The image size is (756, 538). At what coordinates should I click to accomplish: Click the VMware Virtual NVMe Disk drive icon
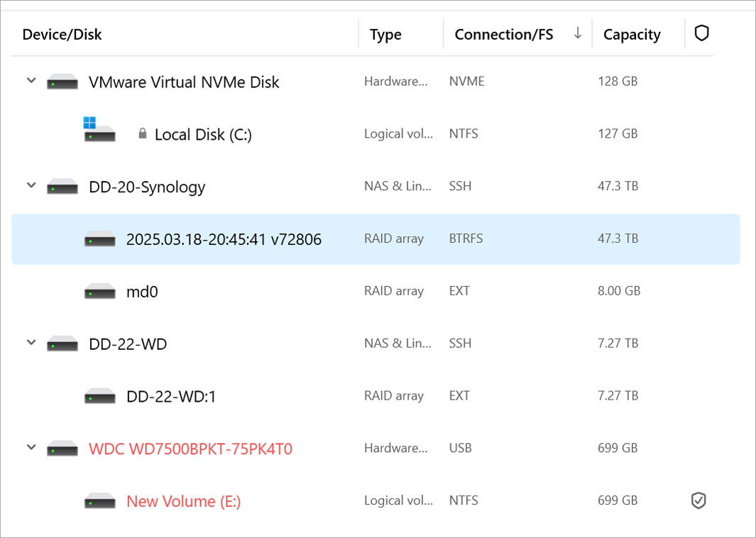coord(62,81)
